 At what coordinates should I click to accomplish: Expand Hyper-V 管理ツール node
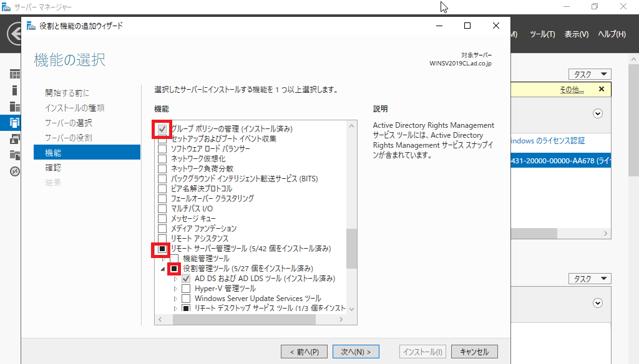coord(175,289)
